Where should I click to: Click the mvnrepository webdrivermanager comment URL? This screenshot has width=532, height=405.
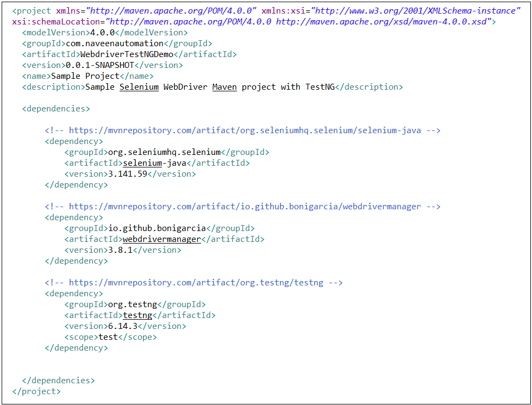(245, 207)
